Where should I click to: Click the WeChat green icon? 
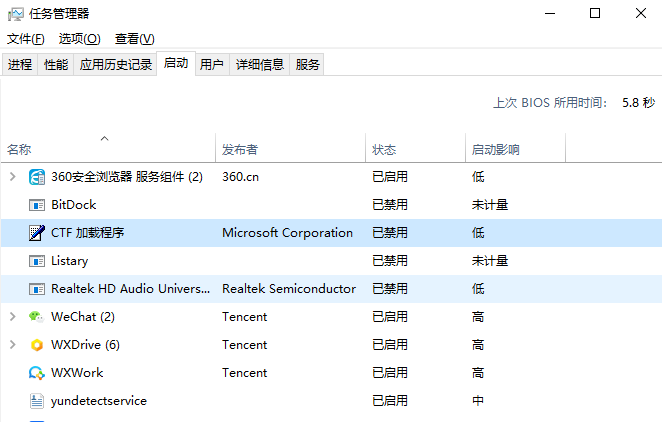pyautogui.click(x=37, y=316)
